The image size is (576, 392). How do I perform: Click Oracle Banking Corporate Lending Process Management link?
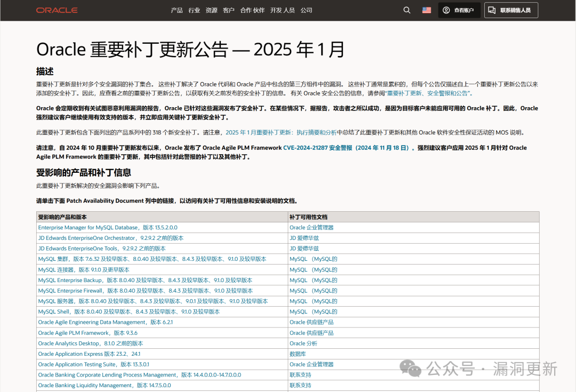pos(139,375)
